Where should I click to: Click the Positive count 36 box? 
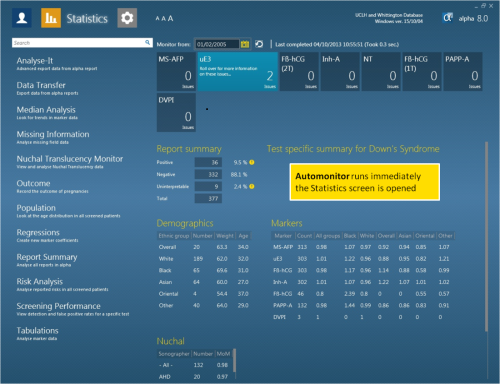pyautogui.click(x=208, y=162)
